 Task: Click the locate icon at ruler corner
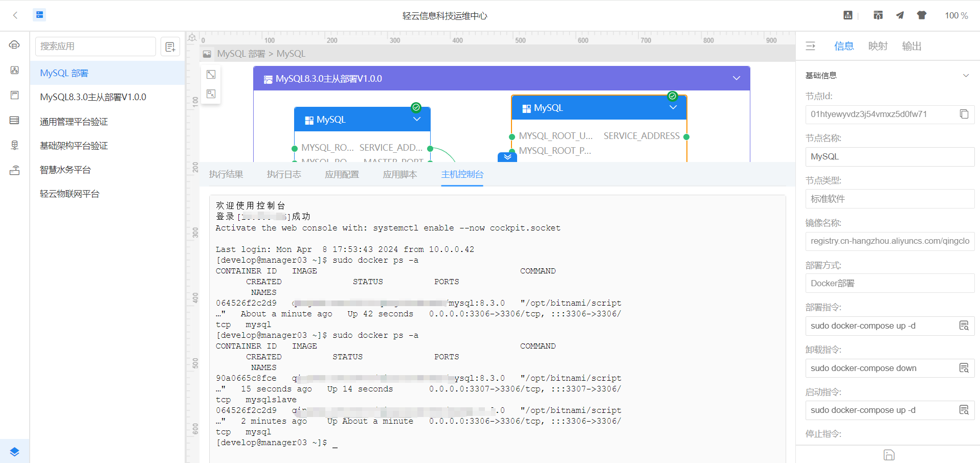[x=192, y=38]
